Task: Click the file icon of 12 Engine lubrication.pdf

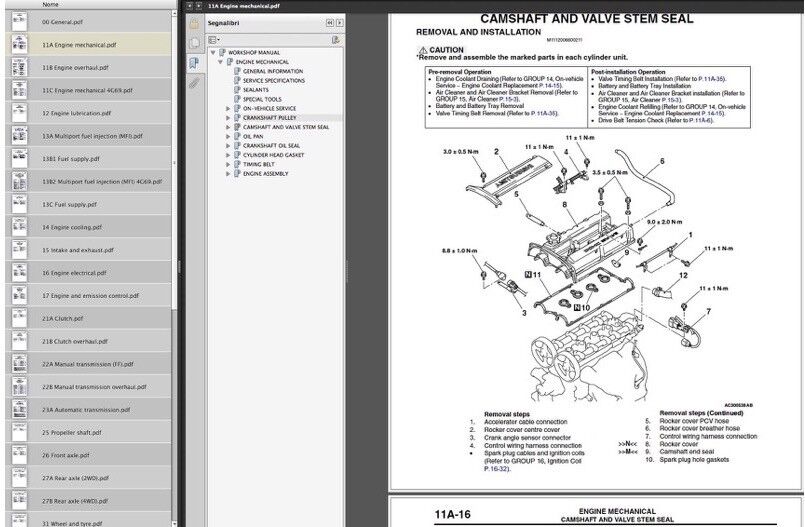Action: click(x=20, y=113)
